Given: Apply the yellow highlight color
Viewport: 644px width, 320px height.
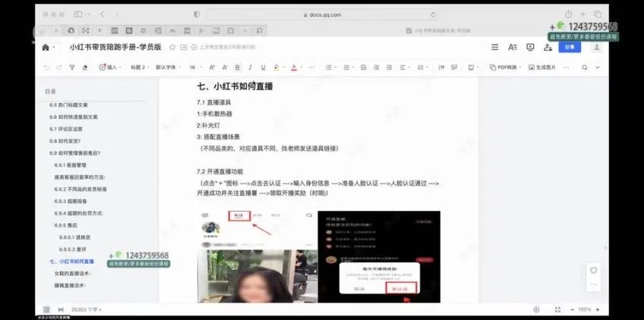Looking at the screenshot, I should click(276, 67).
